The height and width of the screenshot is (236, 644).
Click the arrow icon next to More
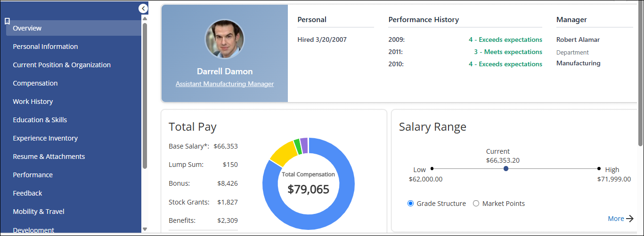[630, 219]
